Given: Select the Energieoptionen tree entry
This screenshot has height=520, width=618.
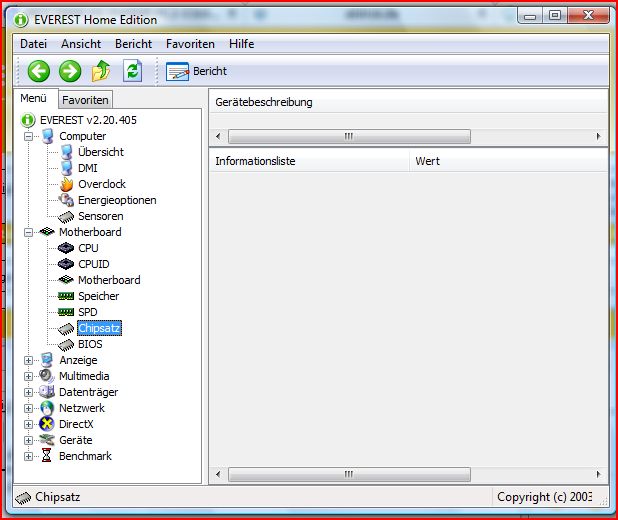Looking at the screenshot, I should (117, 200).
